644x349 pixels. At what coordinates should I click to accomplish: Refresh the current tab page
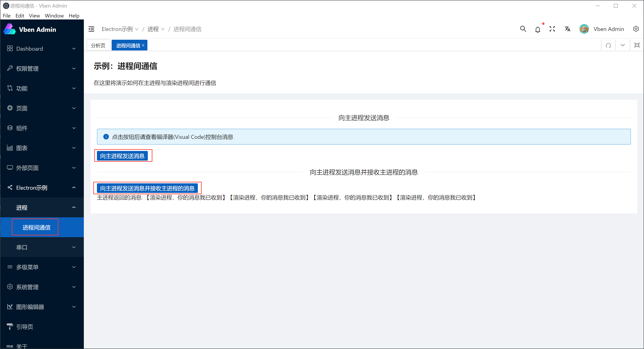[608, 45]
